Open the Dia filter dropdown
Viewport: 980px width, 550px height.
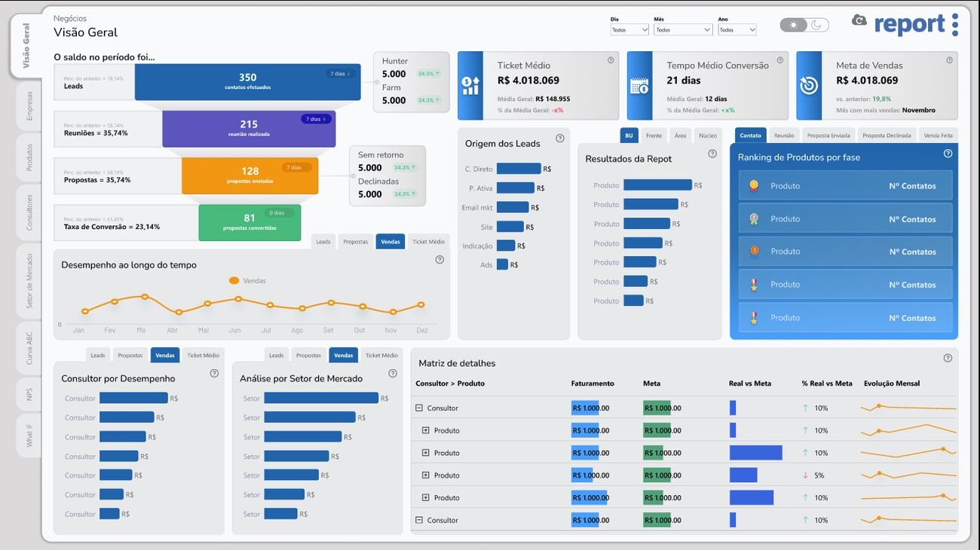click(629, 30)
